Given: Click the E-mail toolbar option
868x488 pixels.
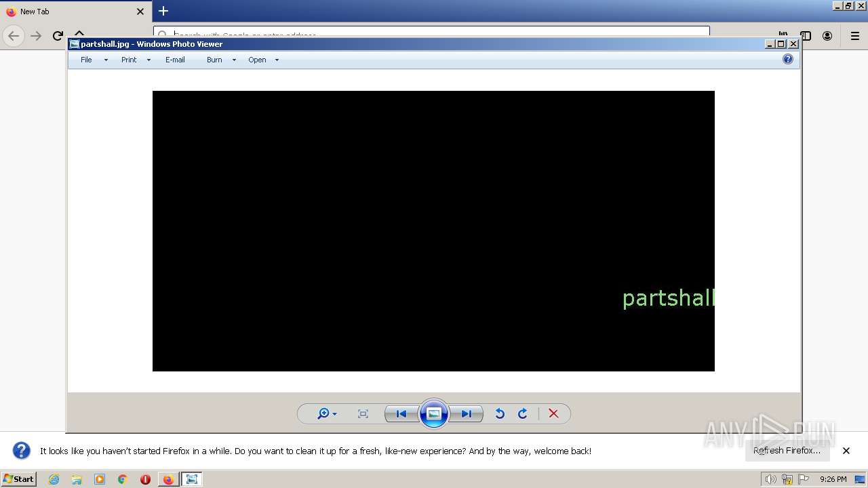Looking at the screenshot, I should 175,60.
